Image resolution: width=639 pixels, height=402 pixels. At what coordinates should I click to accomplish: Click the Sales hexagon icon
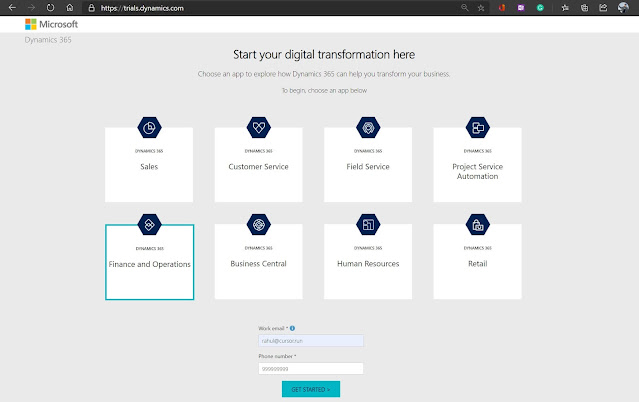[149, 128]
